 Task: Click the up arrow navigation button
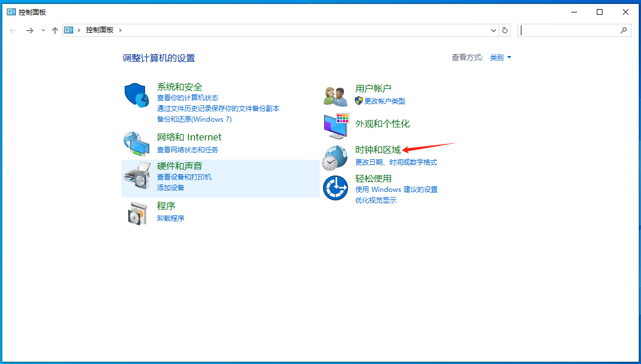(55, 30)
